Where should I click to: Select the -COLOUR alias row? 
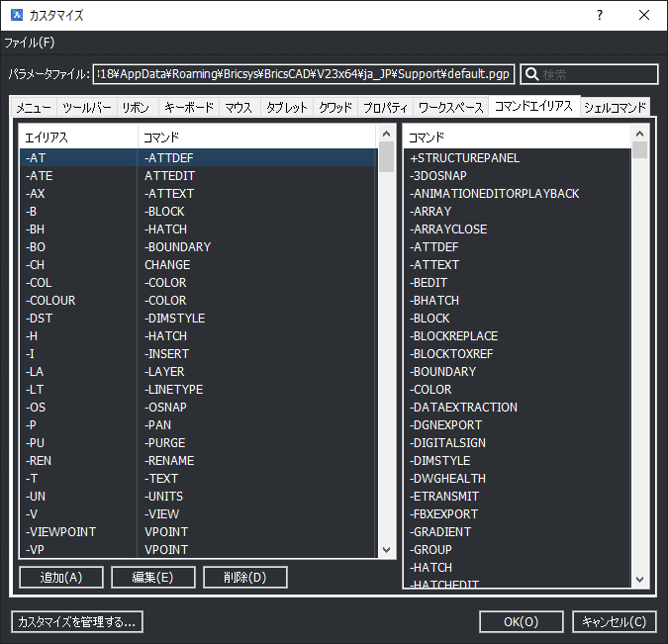coord(198,301)
